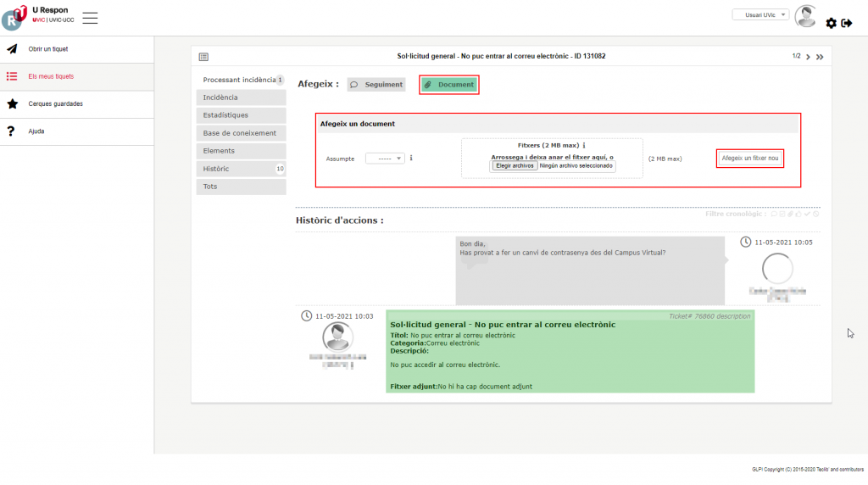Select Els meus tiquets in sidebar
Image resolution: width=868 pixels, height=485 pixels.
(51, 76)
